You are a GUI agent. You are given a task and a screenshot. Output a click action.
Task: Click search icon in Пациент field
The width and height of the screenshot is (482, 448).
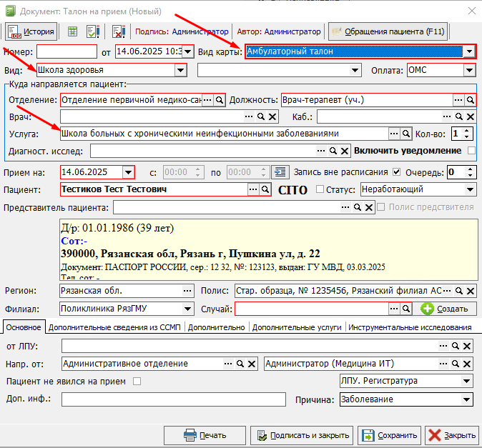pyautogui.click(x=265, y=189)
